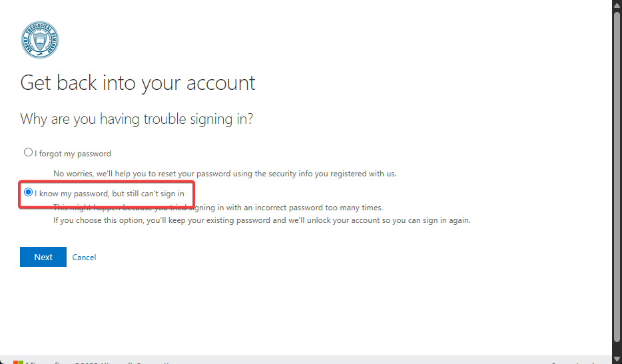
Task: Click the "This might happen because" explanation line
Action: 218,207
